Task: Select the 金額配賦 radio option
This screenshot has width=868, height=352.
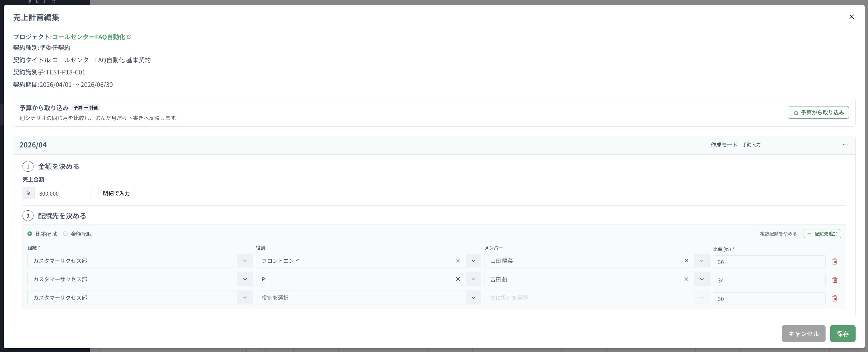Action: [x=65, y=234]
